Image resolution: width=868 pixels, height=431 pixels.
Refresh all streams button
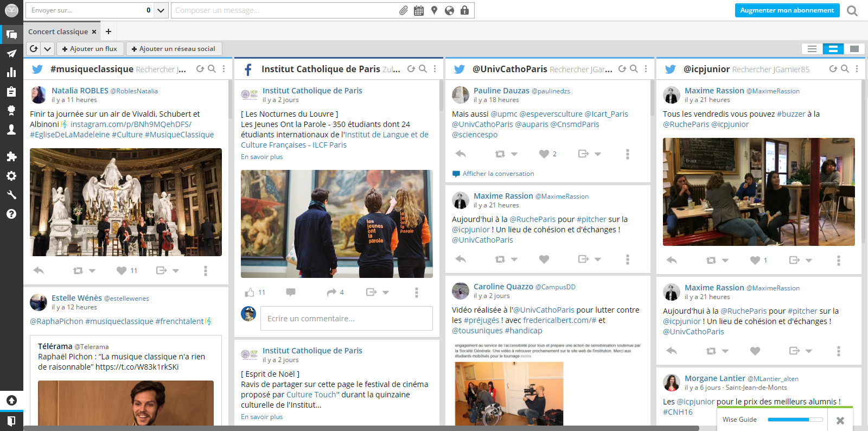(34, 49)
